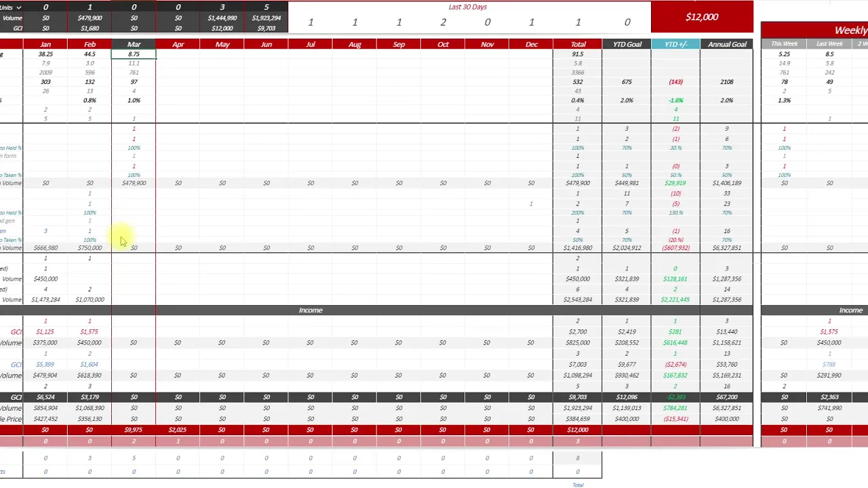868x488 pixels.
Task: Click the This Week column header
Action: [784, 44]
